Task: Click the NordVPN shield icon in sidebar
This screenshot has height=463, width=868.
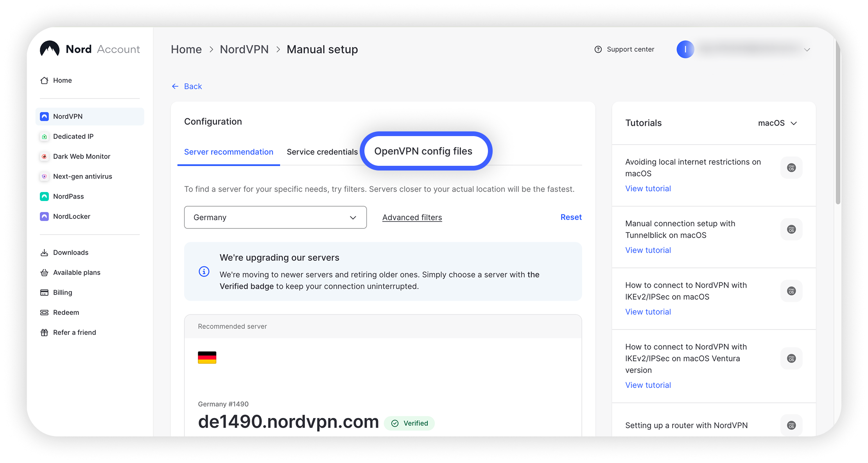Action: [x=44, y=116]
